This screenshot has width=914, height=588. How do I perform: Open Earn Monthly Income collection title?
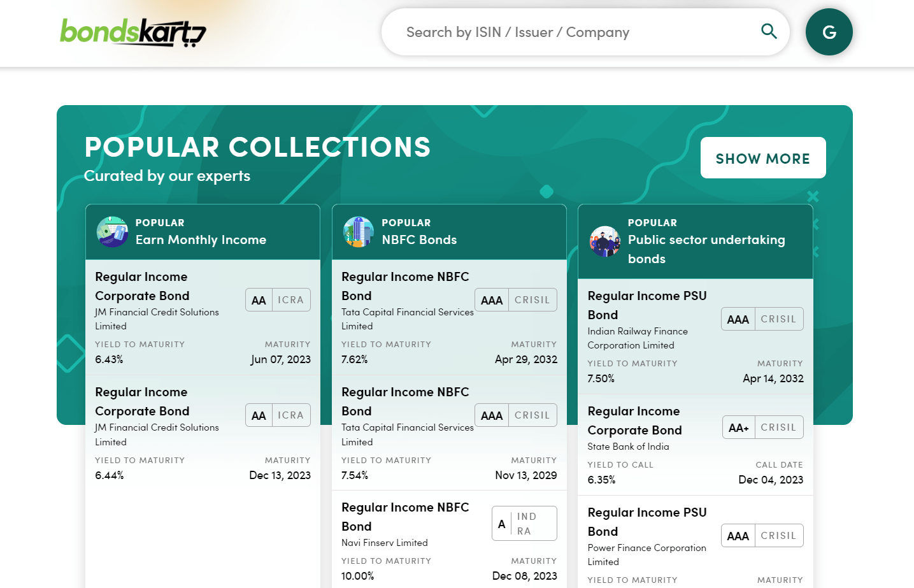click(x=201, y=240)
